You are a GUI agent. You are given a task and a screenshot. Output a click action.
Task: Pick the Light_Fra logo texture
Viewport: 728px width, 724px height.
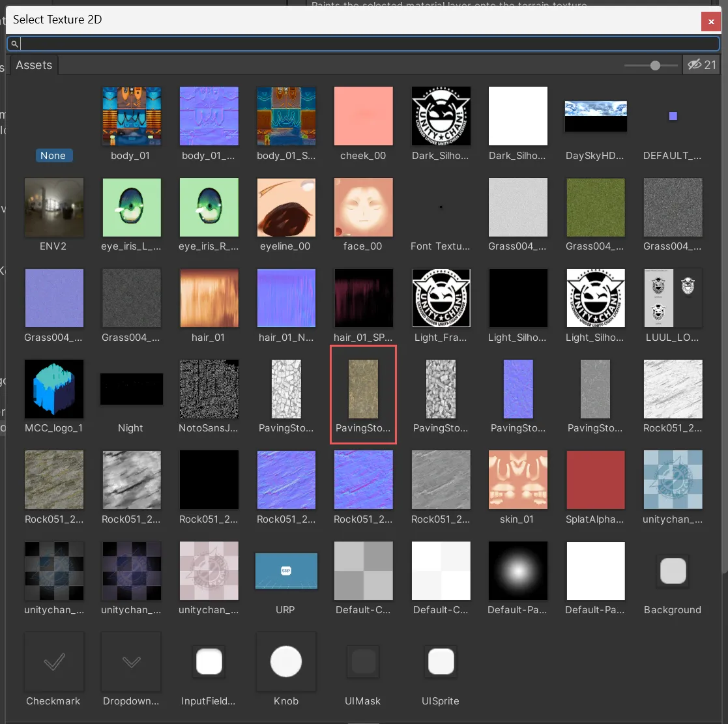pos(441,298)
